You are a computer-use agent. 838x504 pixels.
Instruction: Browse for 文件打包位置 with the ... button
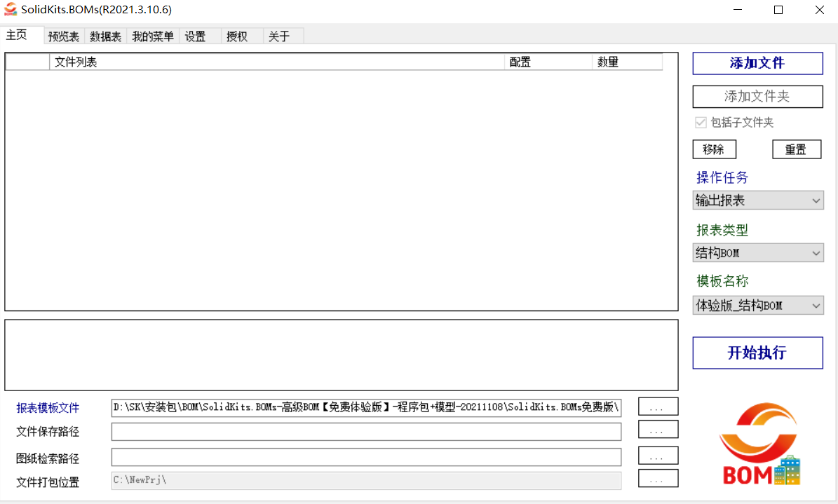[x=658, y=478]
